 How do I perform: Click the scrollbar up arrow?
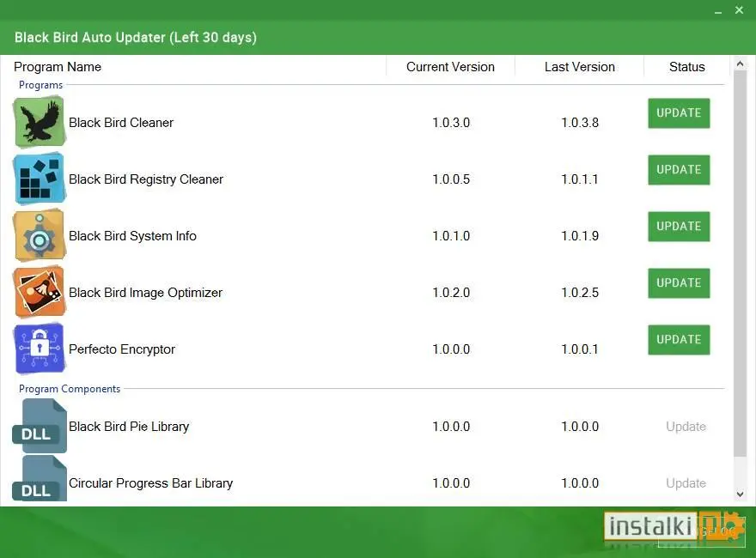(740, 64)
